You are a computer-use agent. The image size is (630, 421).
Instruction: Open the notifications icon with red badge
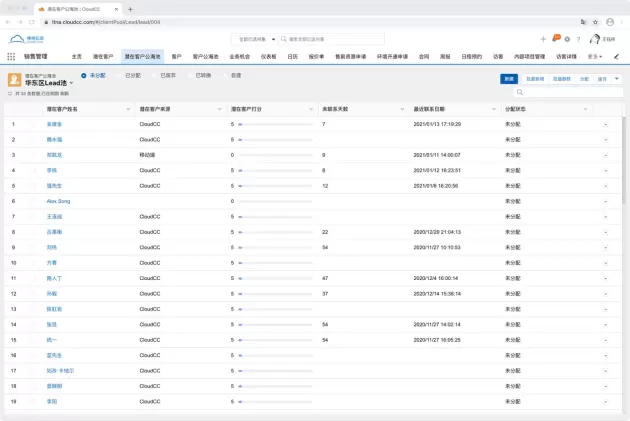(x=556, y=38)
